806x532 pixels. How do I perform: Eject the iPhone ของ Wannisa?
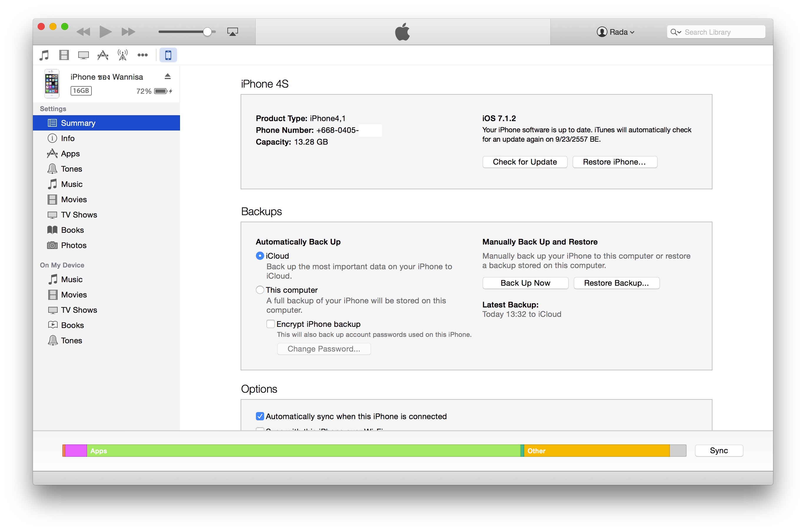(168, 76)
